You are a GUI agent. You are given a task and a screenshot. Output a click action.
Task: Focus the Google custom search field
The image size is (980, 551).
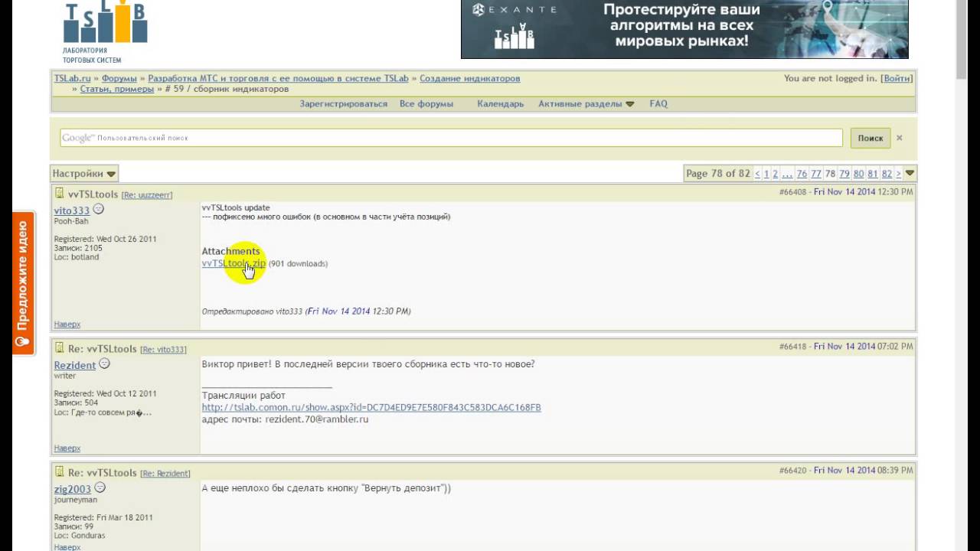(x=451, y=138)
